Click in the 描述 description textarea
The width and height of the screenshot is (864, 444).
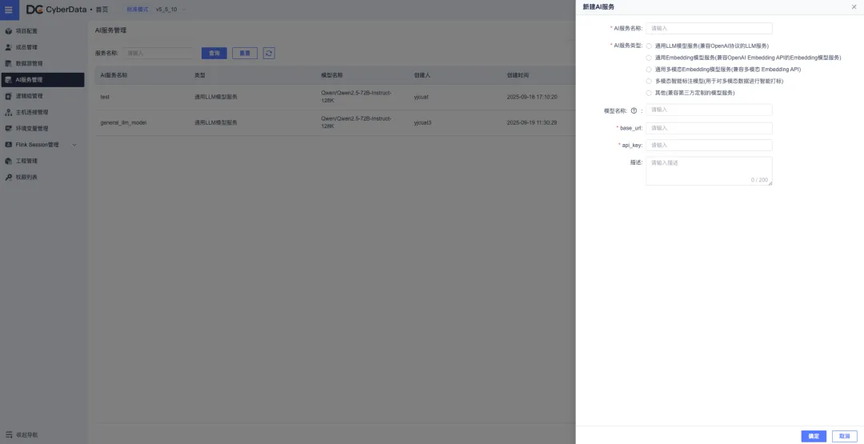pyautogui.click(x=709, y=171)
